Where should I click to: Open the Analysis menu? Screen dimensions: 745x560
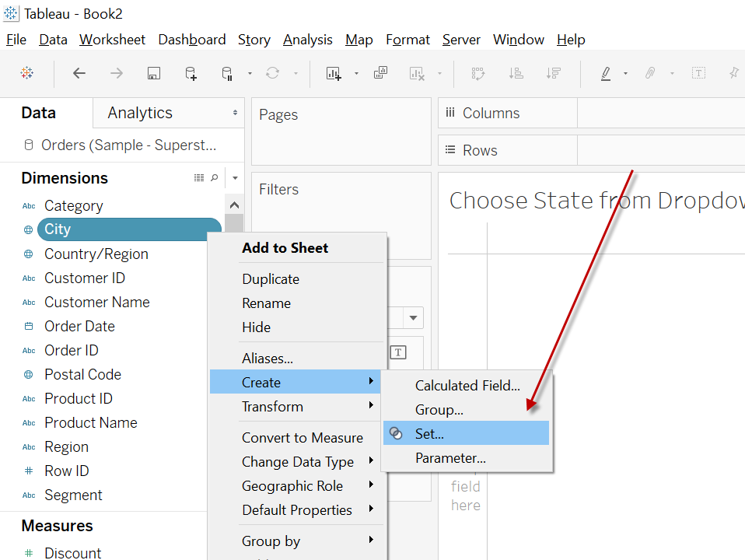307,40
